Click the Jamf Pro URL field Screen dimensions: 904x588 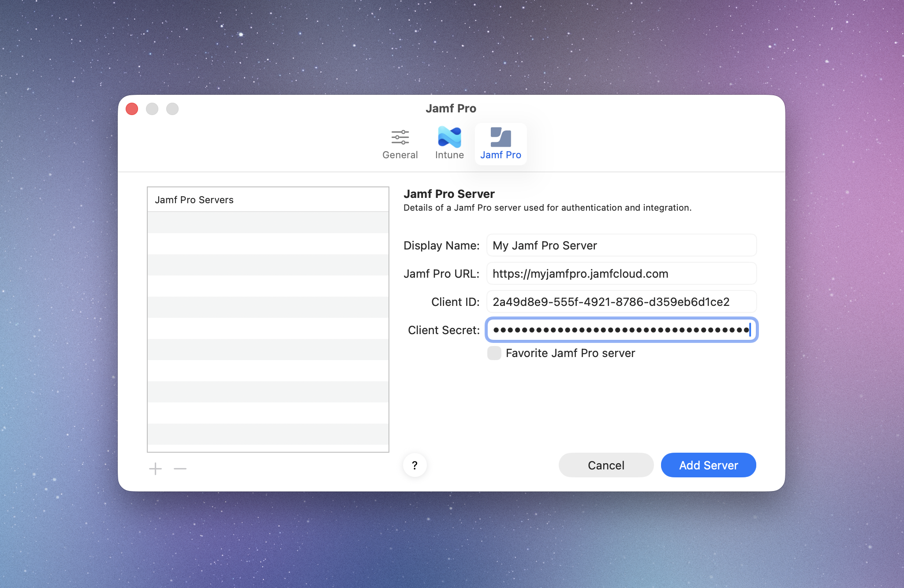[621, 274]
